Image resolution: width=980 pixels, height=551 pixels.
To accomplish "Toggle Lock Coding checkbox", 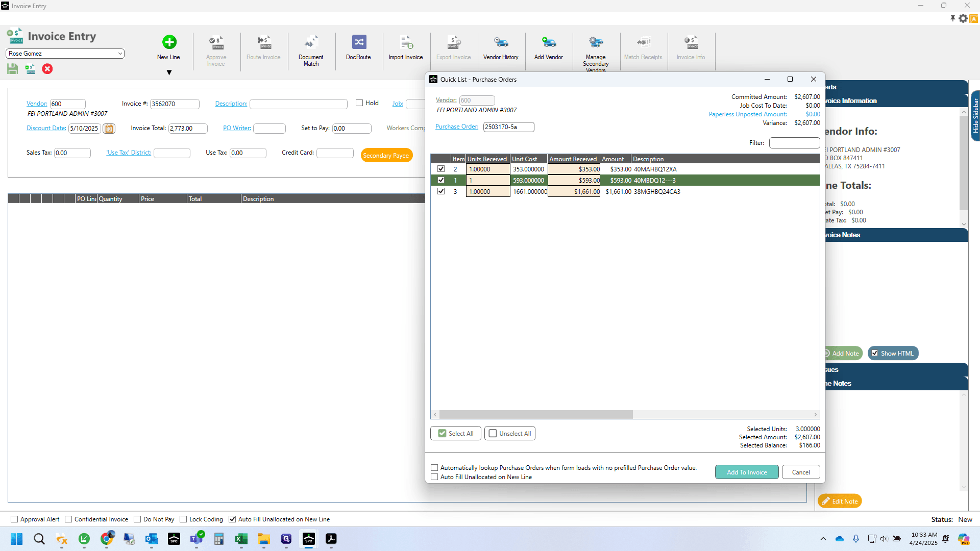I will click(183, 519).
